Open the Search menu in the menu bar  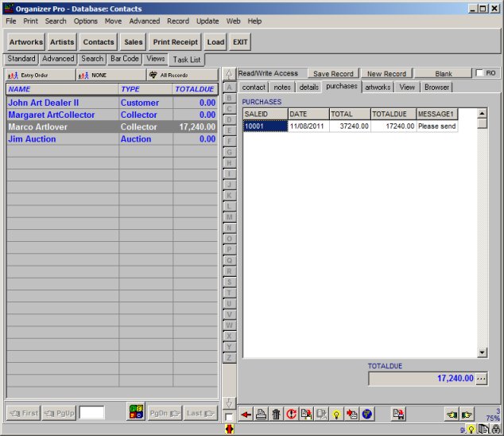coord(56,21)
